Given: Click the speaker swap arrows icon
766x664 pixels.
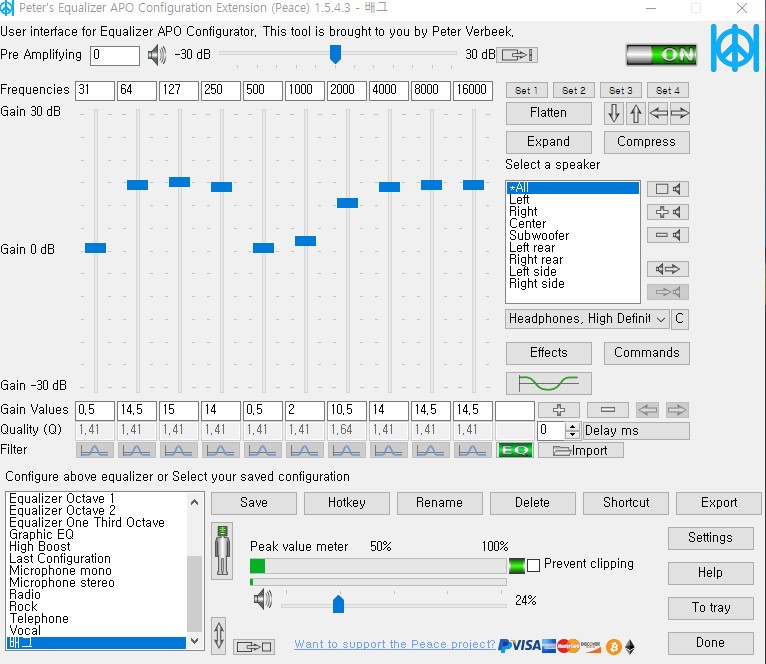Looking at the screenshot, I should pos(668,269).
